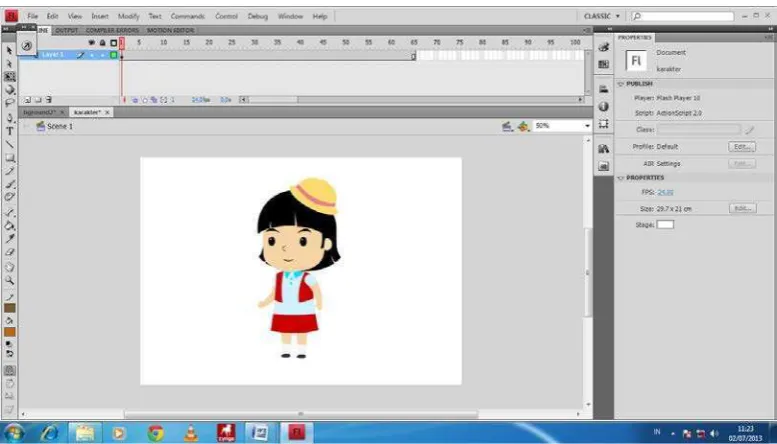
Task: Open the Info panel icon in dock
Action: click(x=604, y=107)
